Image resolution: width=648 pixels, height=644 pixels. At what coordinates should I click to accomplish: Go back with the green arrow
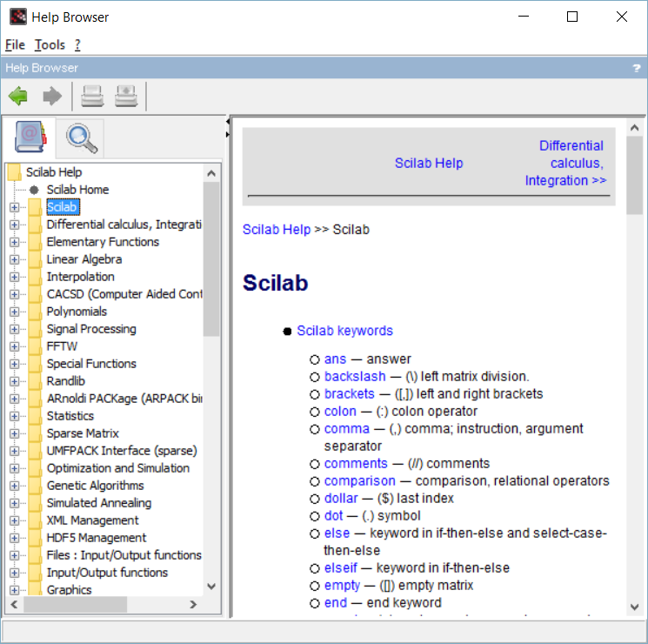click(x=17, y=96)
